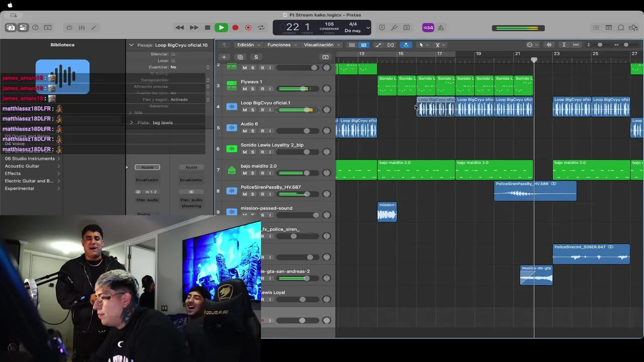Open the Loop Browser icon
644x362 pixels.
coord(621,28)
